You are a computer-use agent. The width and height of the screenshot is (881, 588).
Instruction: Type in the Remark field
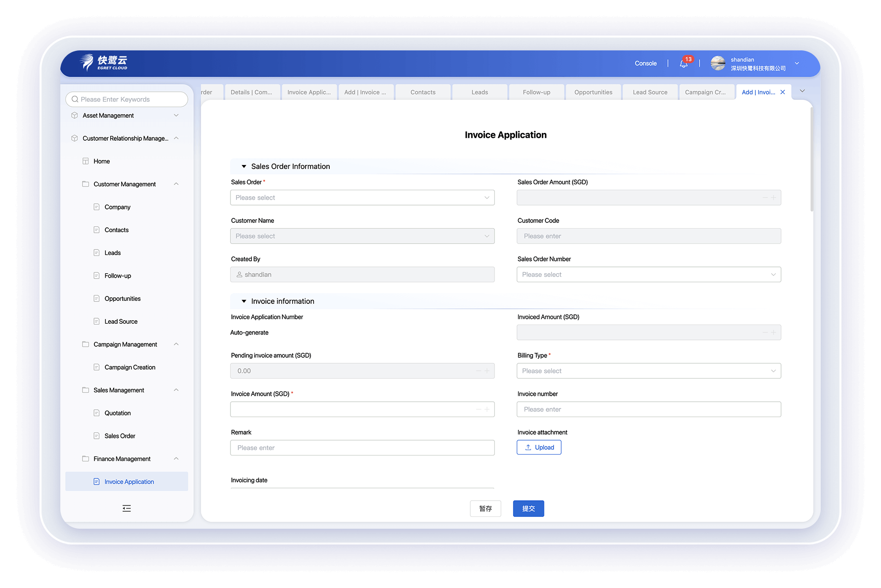click(x=362, y=448)
